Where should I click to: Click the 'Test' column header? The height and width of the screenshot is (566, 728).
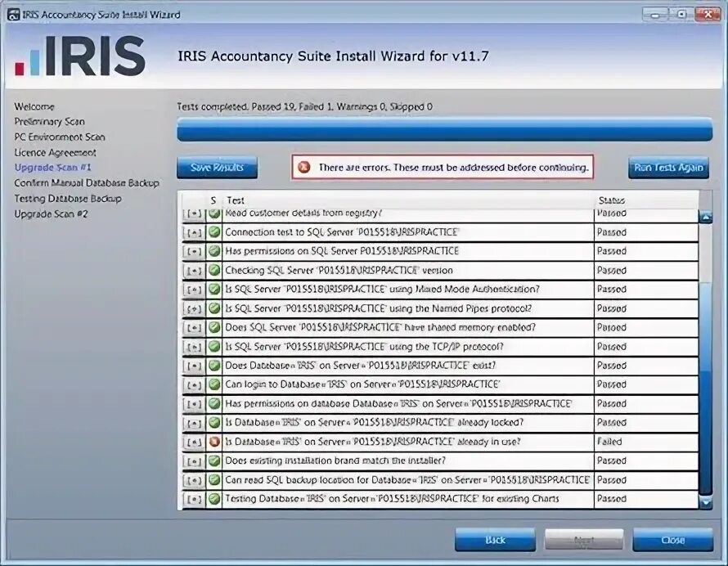(x=235, y=200)
